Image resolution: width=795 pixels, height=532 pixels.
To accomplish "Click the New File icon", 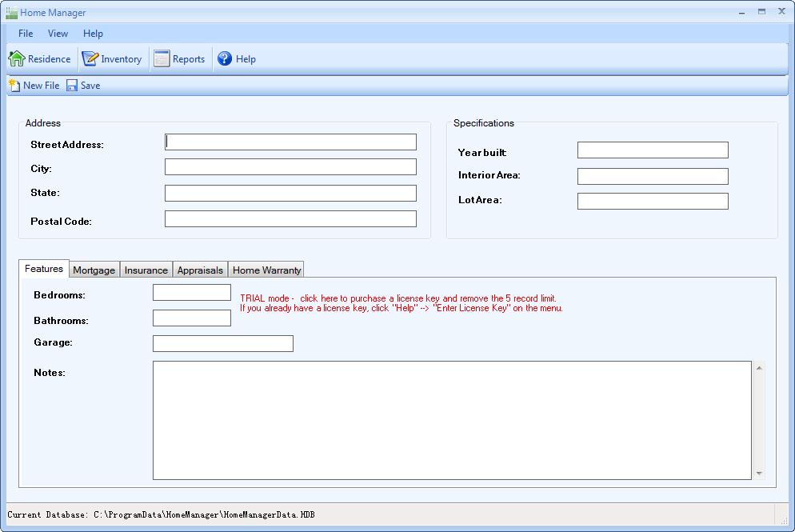I will coord(14,86).
